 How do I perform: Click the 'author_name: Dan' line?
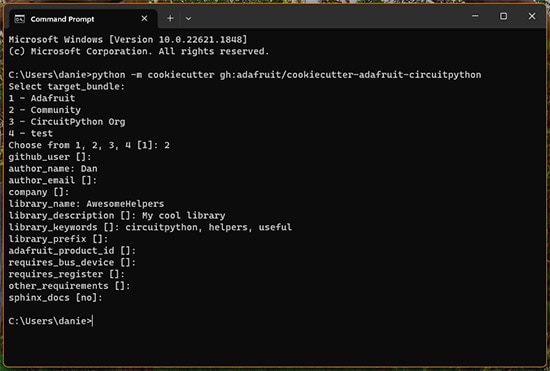(53, 169)
